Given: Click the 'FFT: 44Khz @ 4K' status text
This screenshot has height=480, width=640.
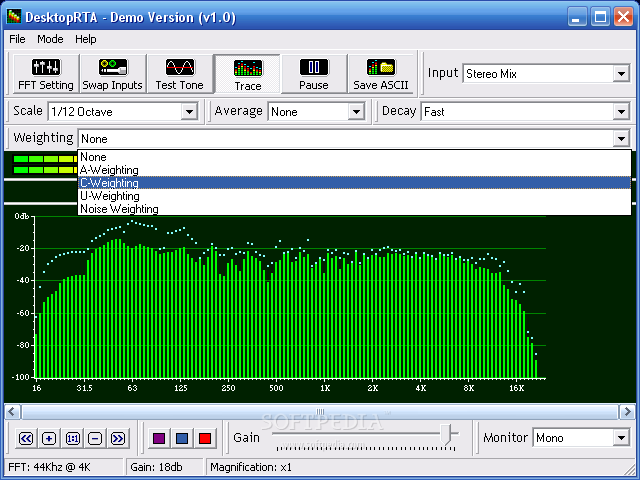Looking at the screenshot, I should (49, 467).
